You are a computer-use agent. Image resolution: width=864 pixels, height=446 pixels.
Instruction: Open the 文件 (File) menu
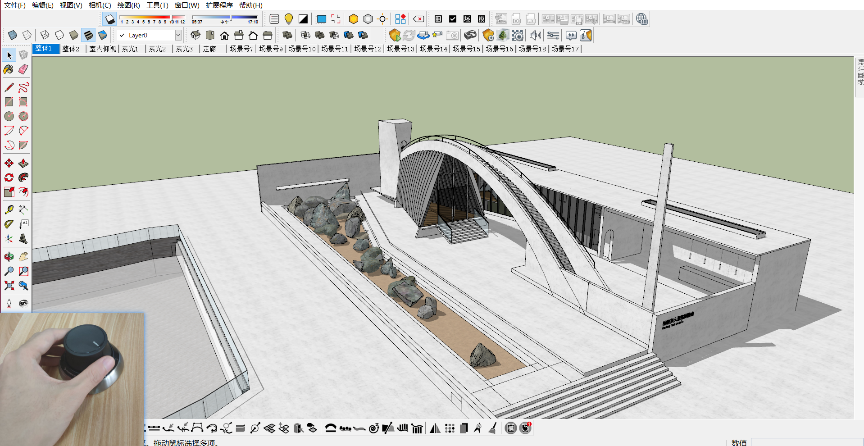(x=14, y=5)
